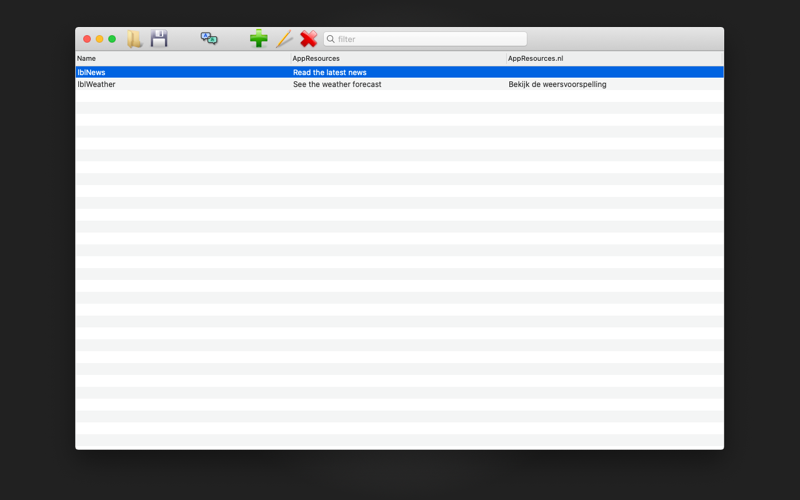800x500 pixels.
Task: Select the lblWeather name cell
Action: tap(183, 84)
